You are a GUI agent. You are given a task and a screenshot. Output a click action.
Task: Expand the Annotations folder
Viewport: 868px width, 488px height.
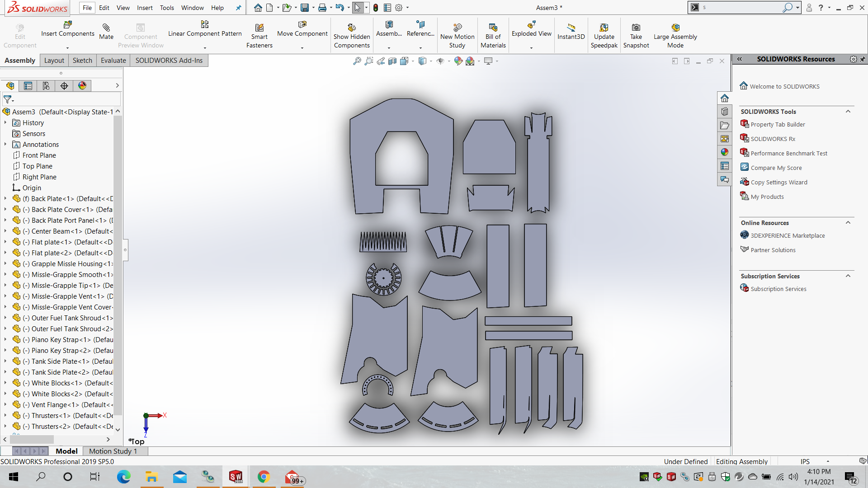click(5, 145)
